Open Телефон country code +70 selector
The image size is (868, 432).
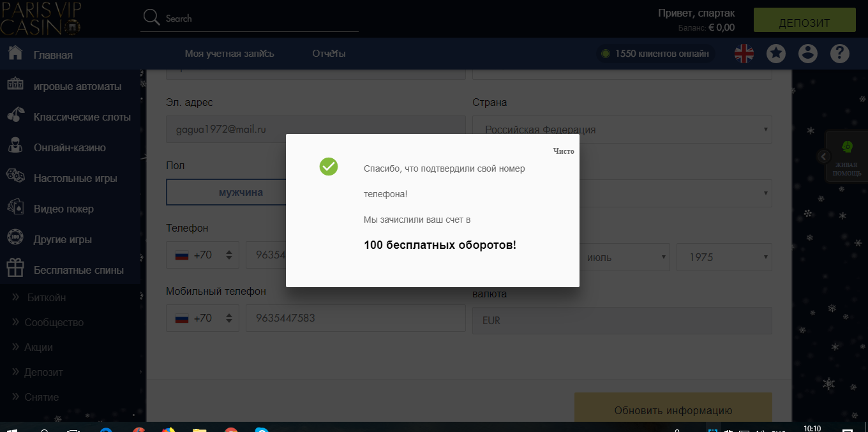[202, 255]
